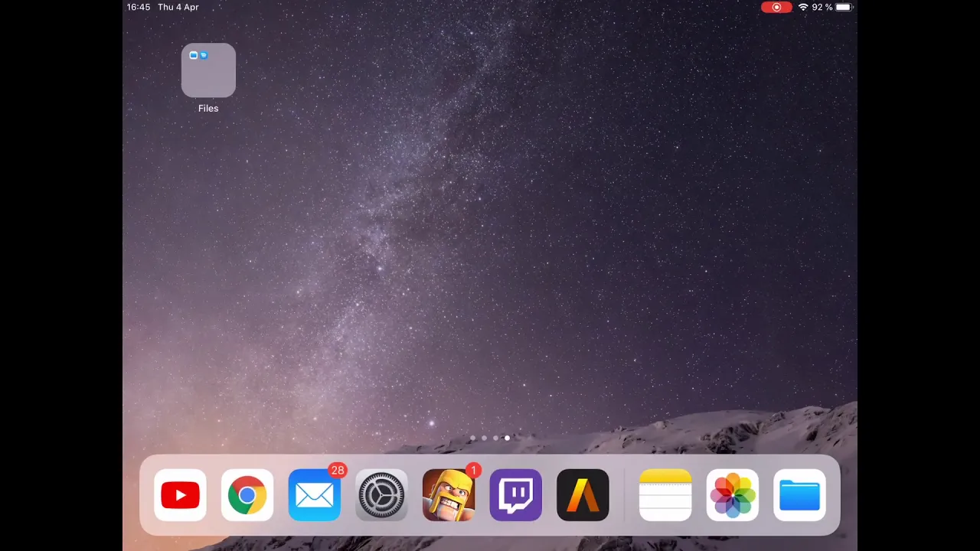
Task: Open the Photos app
Action: (733, 495)
